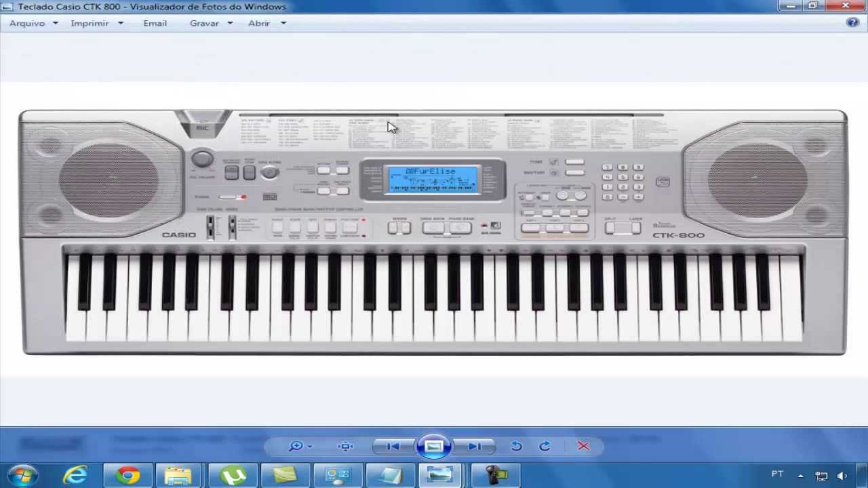Open the Arquivo menu
Image resolution: width=868 pixels, height=488 pixels.
(33, 23)
